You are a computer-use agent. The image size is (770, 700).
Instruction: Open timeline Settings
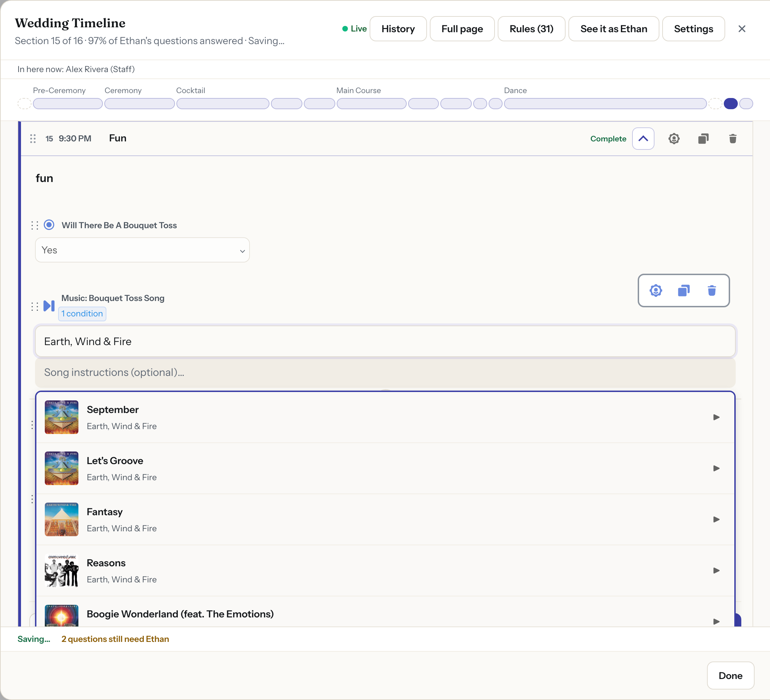[693, 29]
